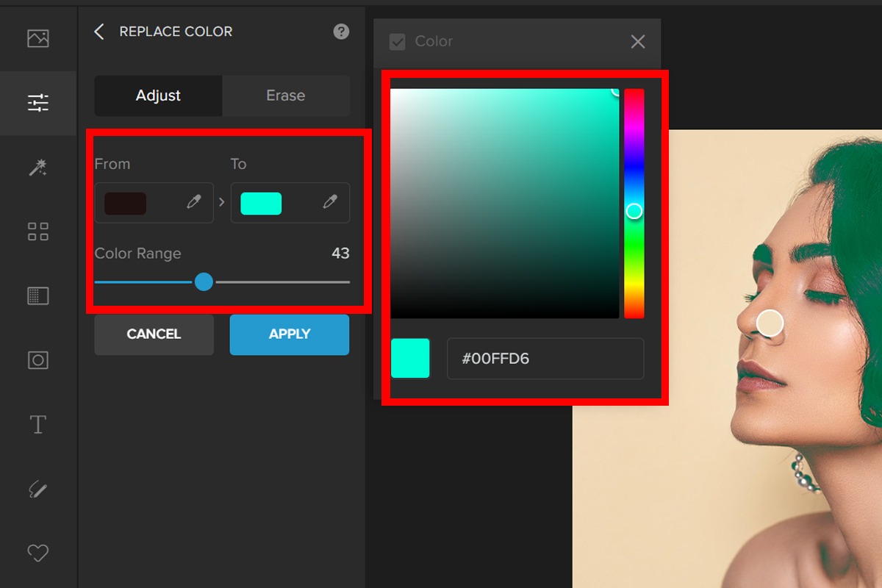The width and height of the screenshot is (882, 588).
Task: Open the Frames sidebar icon
Action: (38, 360)
